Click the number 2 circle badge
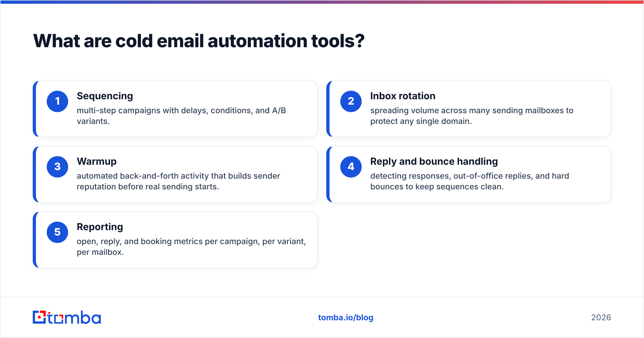Screen dimensions: 644x338 click(351, 101)
